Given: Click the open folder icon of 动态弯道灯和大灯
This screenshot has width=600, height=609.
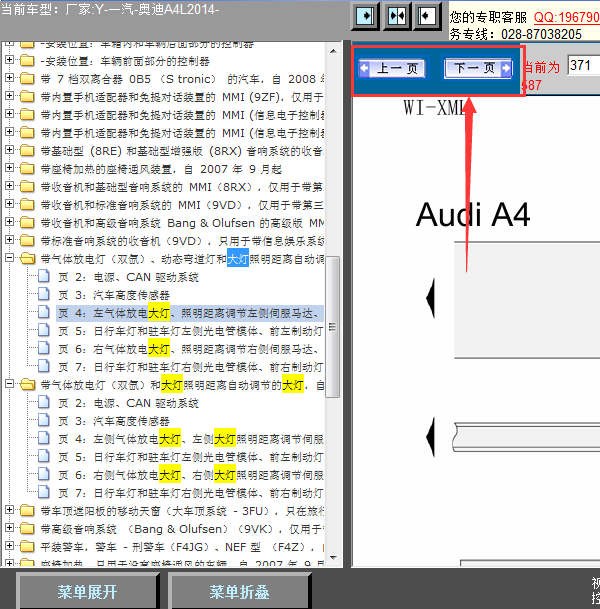Looking at the screenshot, I should [x=27, y=258].
